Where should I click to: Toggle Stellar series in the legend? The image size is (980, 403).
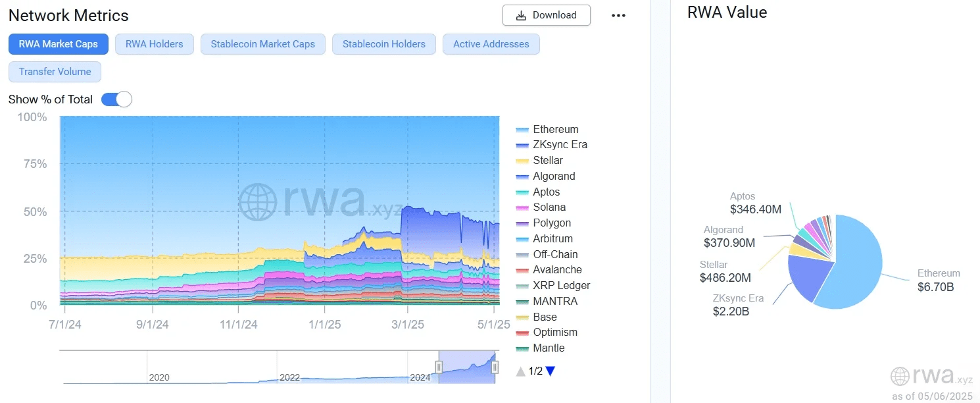539,160
